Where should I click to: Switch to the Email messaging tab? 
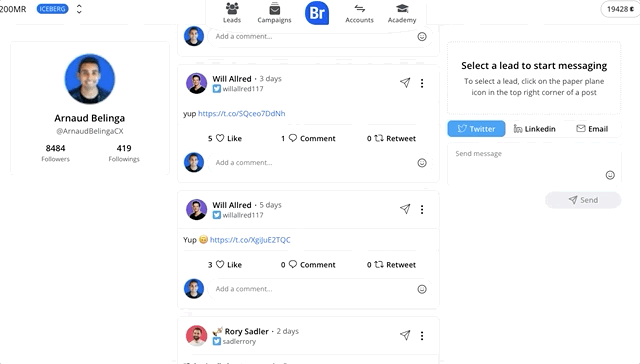click(592, 129)
